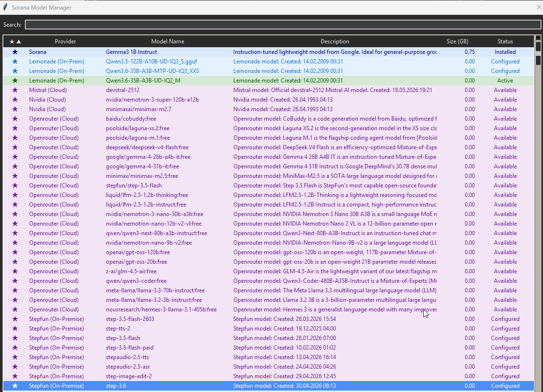Select qwen/qwen3-next-80b-a3b-instruct:free model name
543x392 pixels.
click(x=157, y=233)
